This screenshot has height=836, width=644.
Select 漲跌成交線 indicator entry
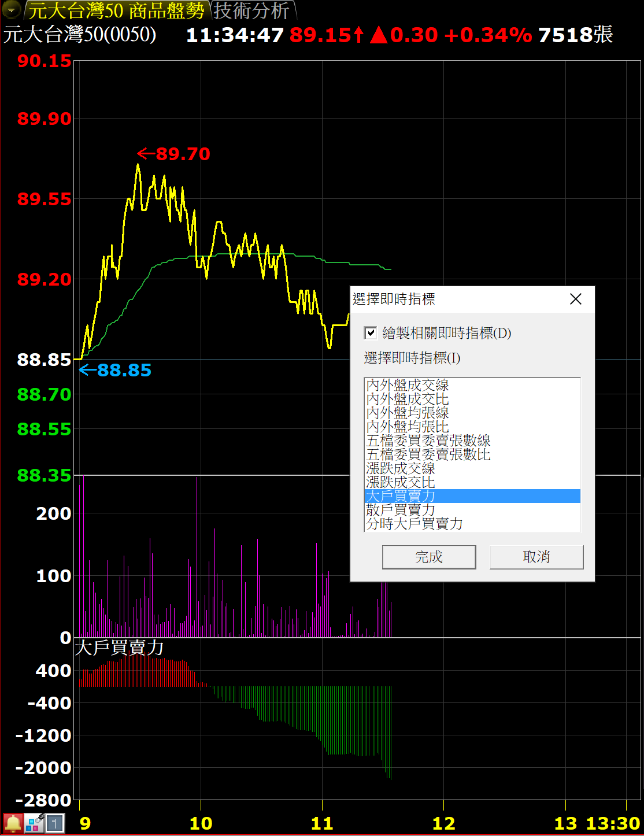(401, 468)
